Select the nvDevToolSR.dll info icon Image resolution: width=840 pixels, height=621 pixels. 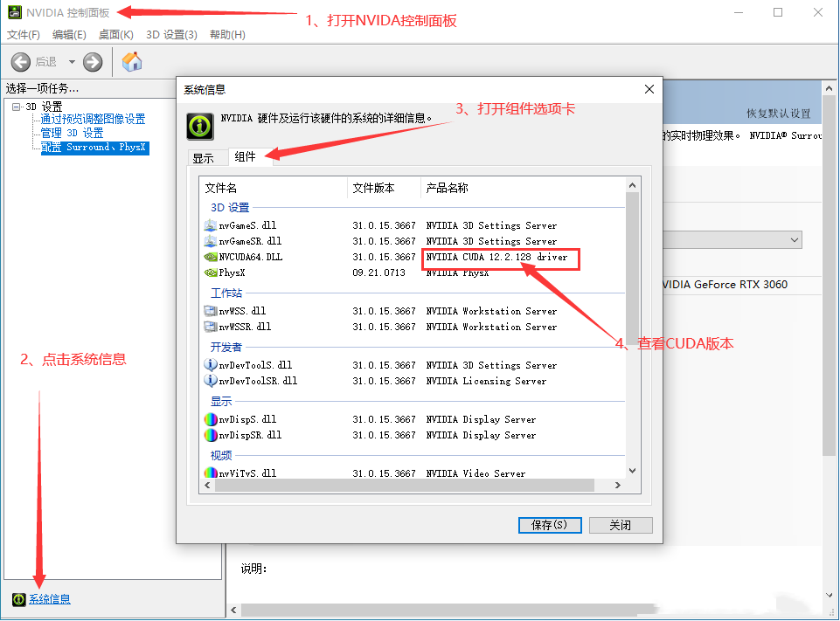point(210,380)
